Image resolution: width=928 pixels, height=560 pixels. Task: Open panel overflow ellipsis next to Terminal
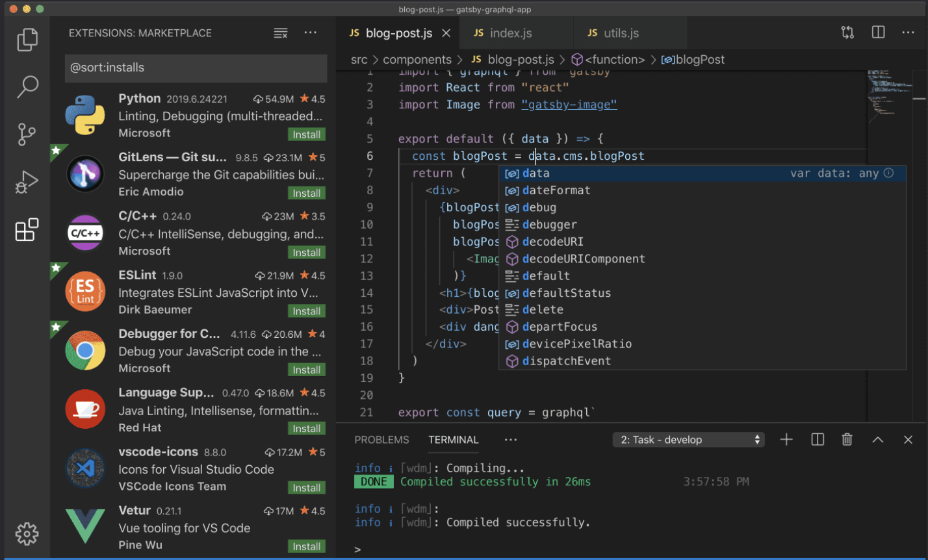click(x=510, y=440)
